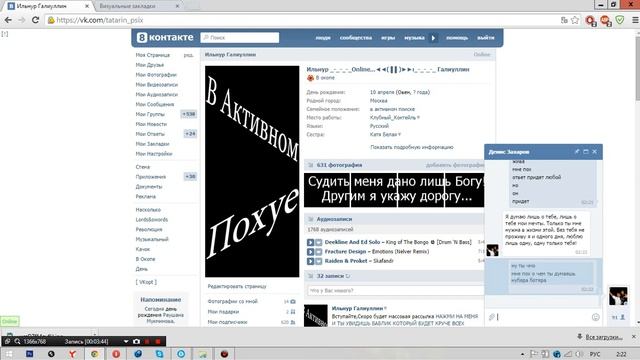Play Deekline And Ed Solo track
640x360 pixels.
(x=311, y=242)
